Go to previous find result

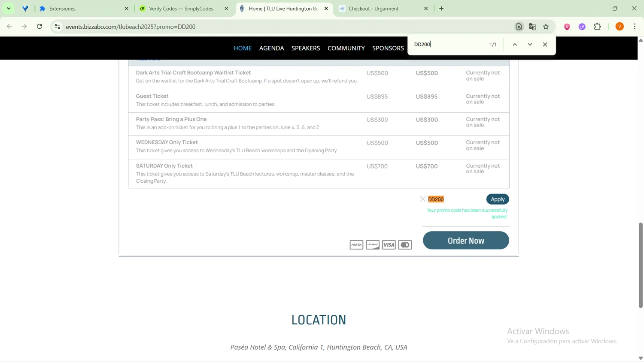point(514,45)
